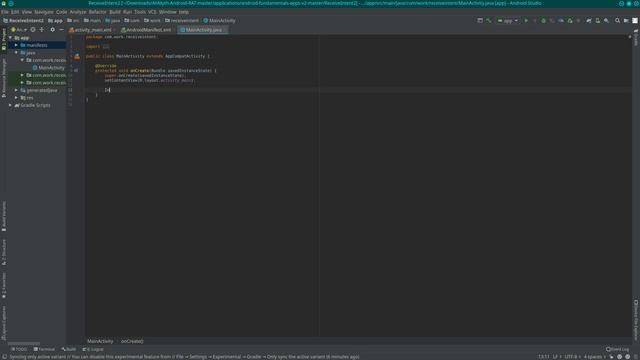This screenshot has height=360, width=640.
Task: Click the locate target icon in Project panel
Action: [33, 29]
